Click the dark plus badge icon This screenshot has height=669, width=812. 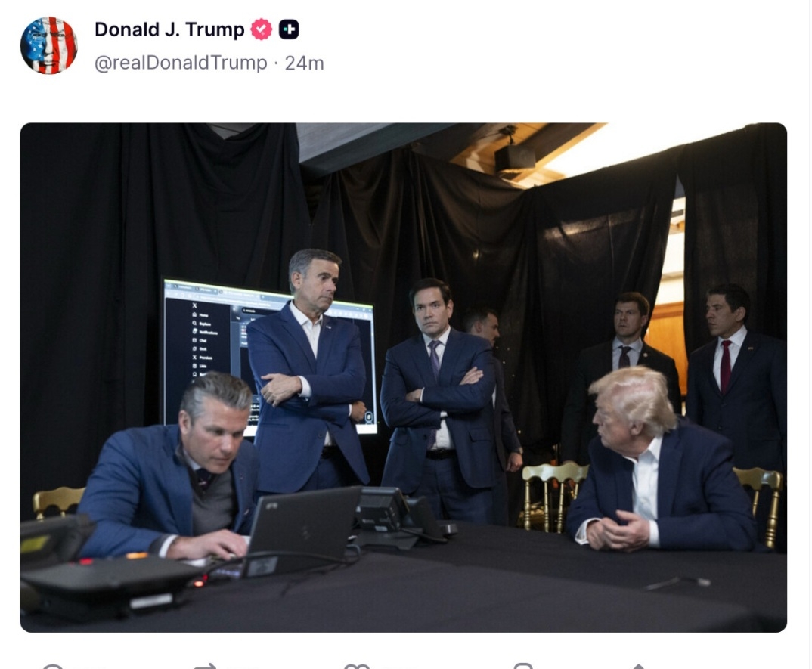coord(289,29)
